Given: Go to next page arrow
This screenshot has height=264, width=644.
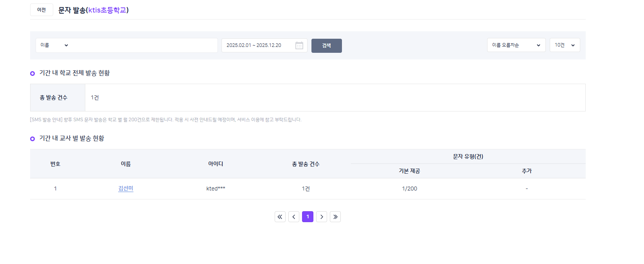Looking at the screenshot, I should click(322, 217).
